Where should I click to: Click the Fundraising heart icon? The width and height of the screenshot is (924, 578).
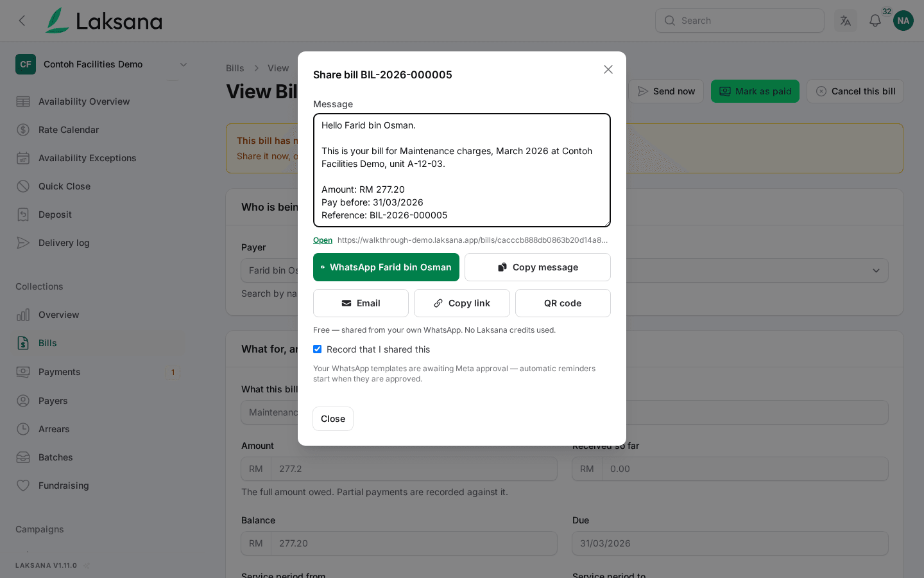point(23,486)
